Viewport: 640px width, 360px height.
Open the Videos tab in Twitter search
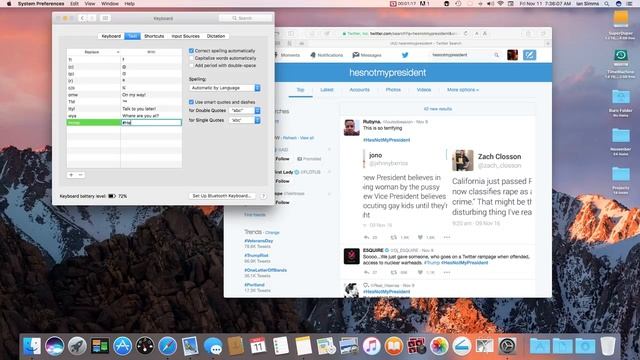point(424,90)
